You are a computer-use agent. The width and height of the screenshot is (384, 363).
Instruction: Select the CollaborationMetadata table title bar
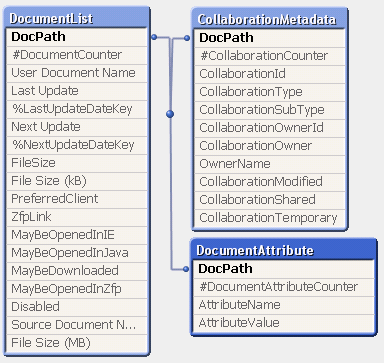coord(269,19)
